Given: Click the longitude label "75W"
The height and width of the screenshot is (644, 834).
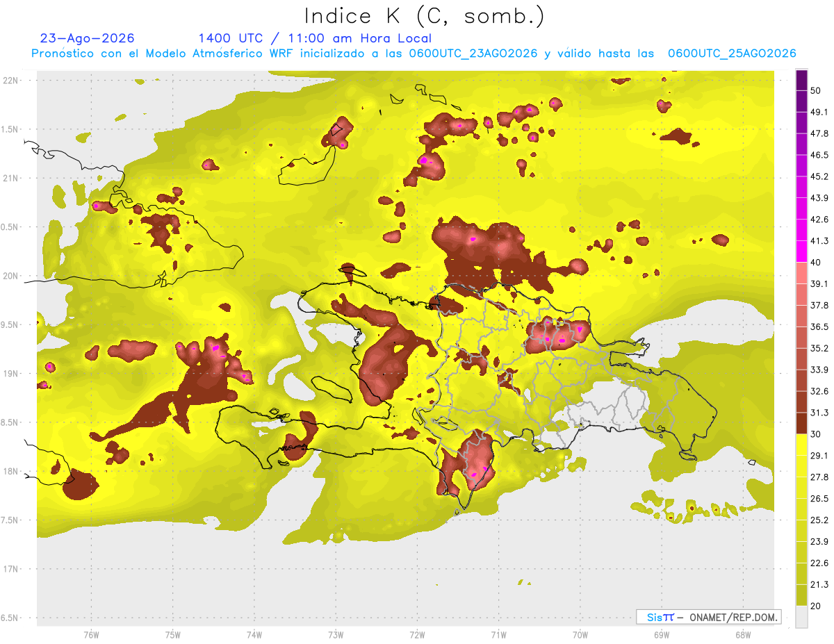Looking at the screenshot, I should 173,635.
